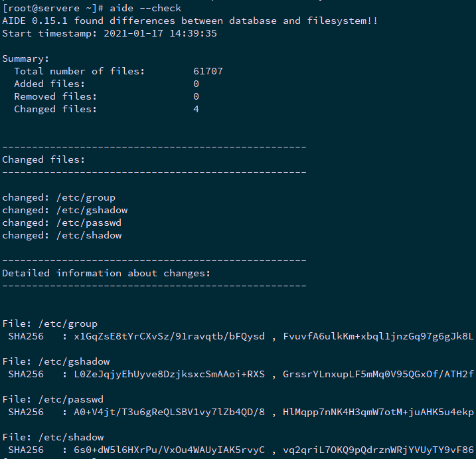Click the 'Summary:' heading
Screen dimensions: 476x459
(25, 58)
